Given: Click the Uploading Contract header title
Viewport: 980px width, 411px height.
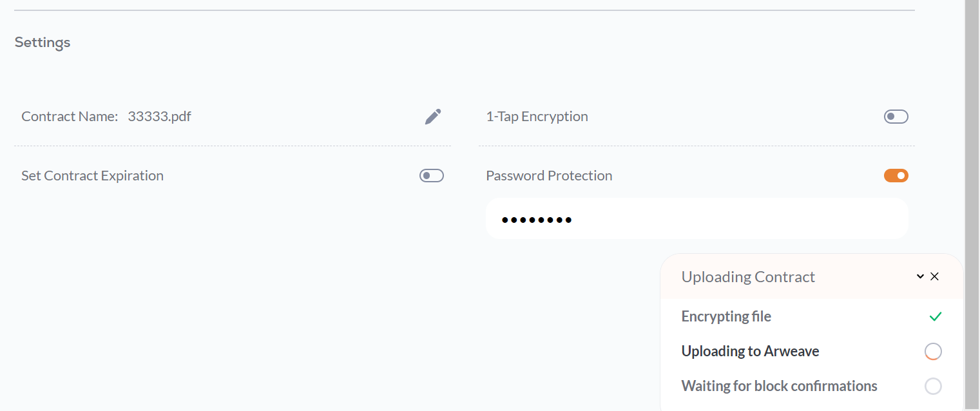Looking at the screenshot, I should 748,277.
